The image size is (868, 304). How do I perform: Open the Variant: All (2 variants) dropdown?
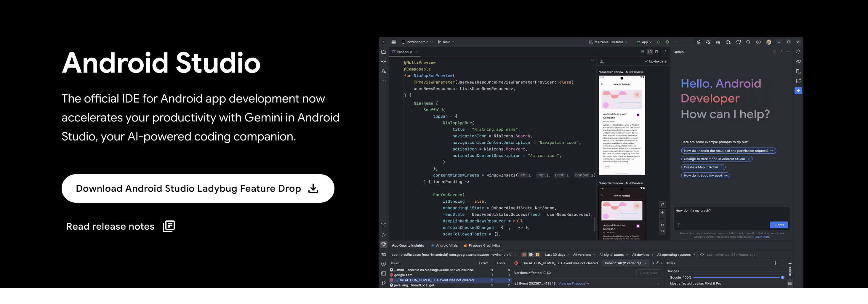click(625, 263)
